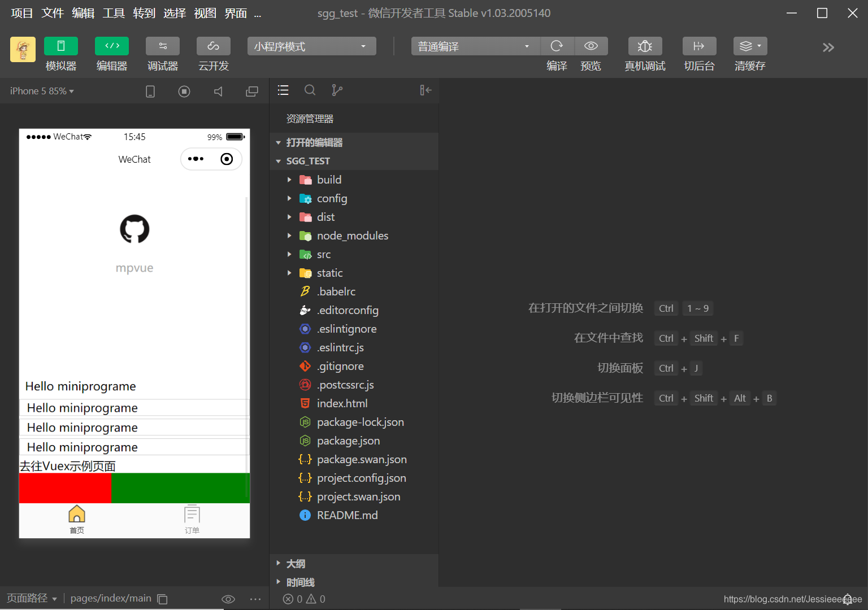Open the project.config.json file
Image resolution: width=868 pixels, height=610 pixels.
tap(354, 478)
